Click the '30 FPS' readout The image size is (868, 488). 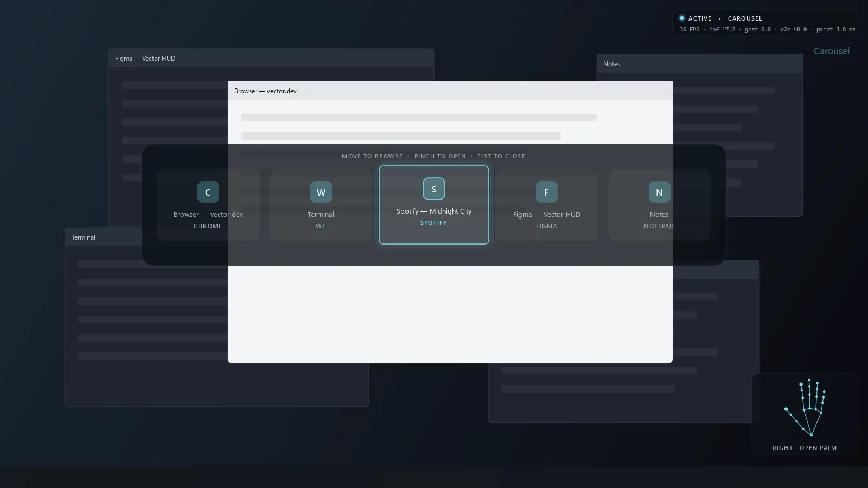click(x=690, y=30)
